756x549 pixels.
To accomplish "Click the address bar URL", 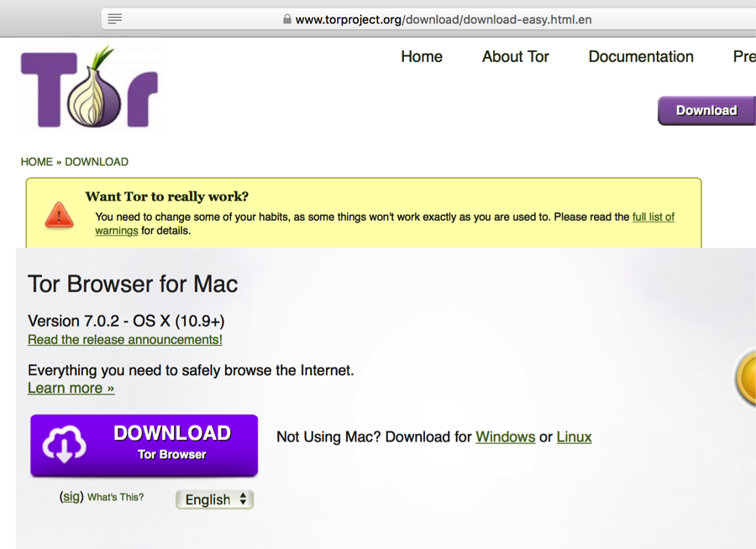I will [x=443, y=19].
